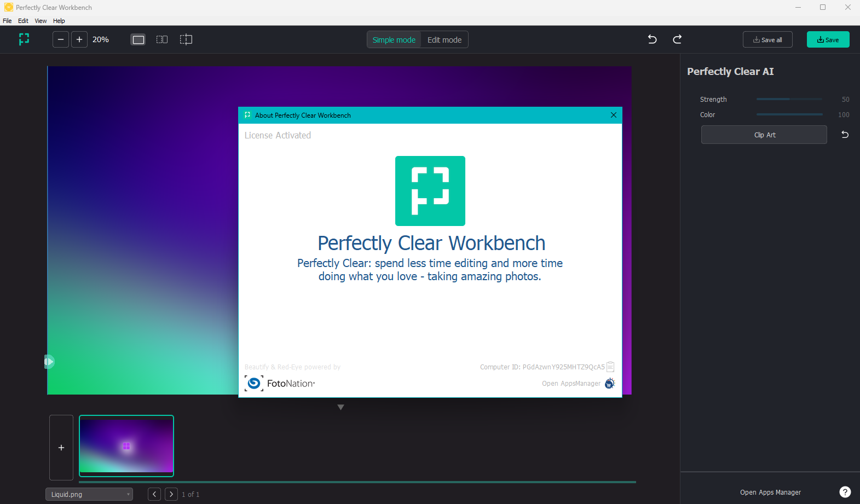The width and height of the screenshot is (860, 504).
Task: Collapse the filmstrip with the down triangle
Action: [340, 407]
